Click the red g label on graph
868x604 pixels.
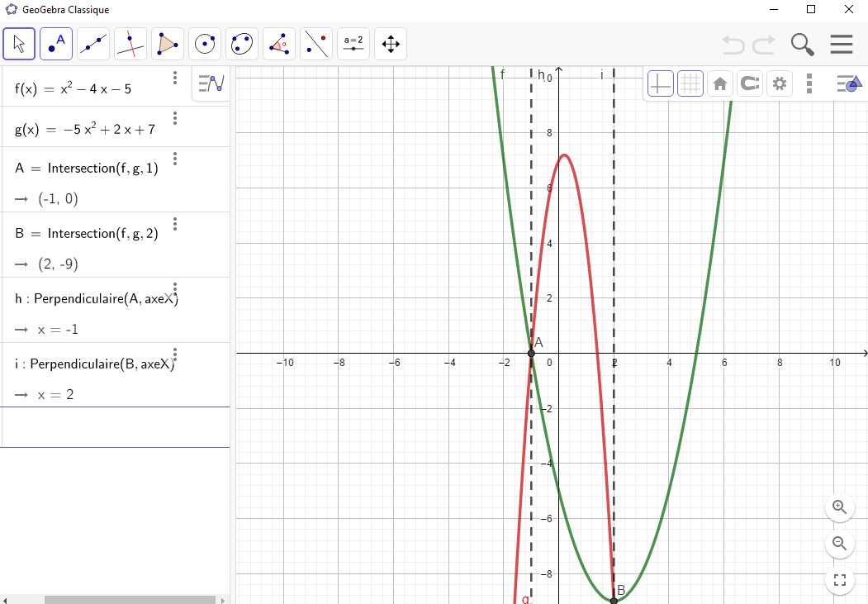[525, 600]
